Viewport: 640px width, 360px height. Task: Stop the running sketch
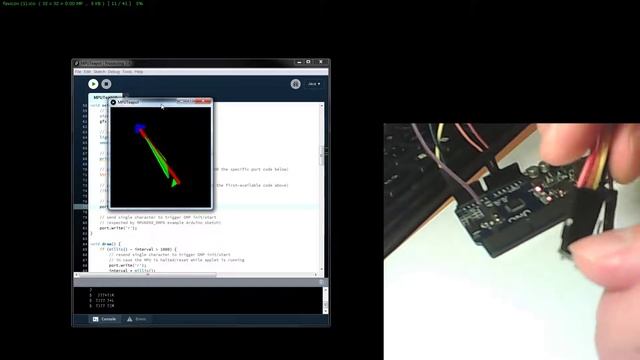pyautogui.click(x=106, y=84)
